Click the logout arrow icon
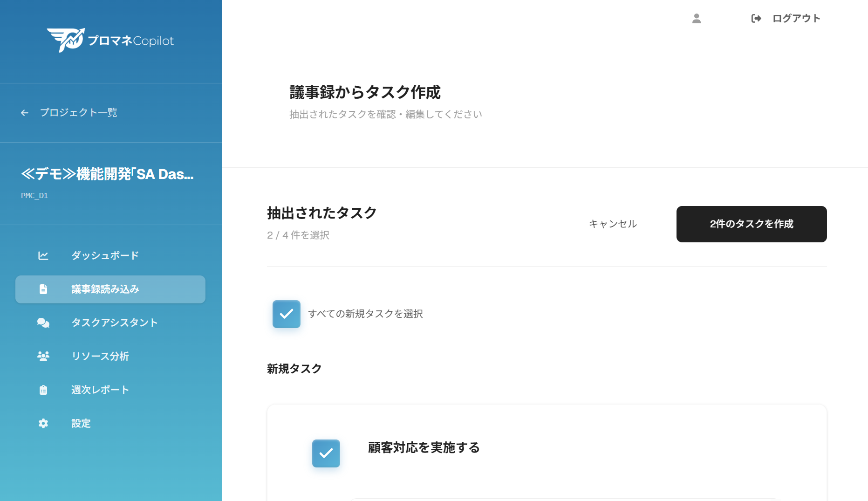 click(x=756, y=18)
